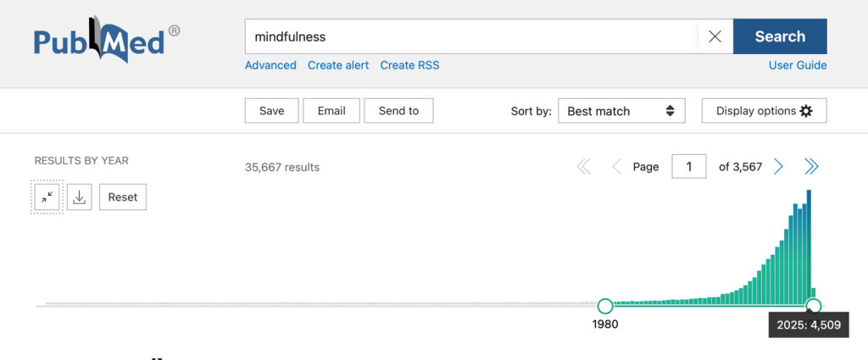Collapse the results by year chart
The height and width of the screenshot is (360, 868).
[47, 197]
